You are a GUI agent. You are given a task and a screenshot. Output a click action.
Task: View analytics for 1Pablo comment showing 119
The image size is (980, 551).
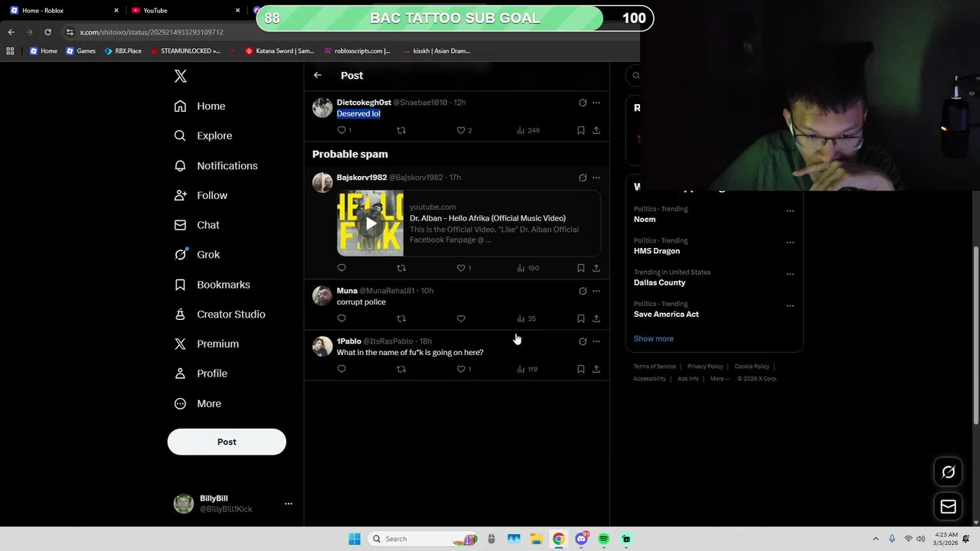528,369
